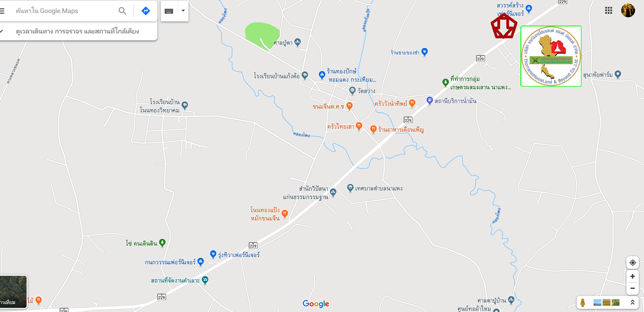Open directions with the blue arrow icon
The height and width of the screenshot is (312, 644).
145,11
